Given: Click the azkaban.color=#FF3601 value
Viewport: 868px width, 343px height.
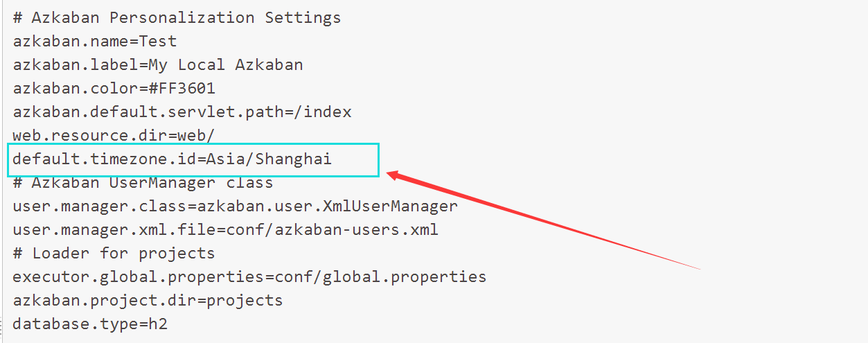Looking at the screenshot, I should [183, 88].
